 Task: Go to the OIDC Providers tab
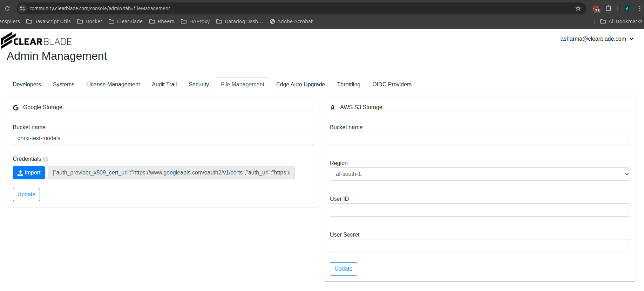392,85
